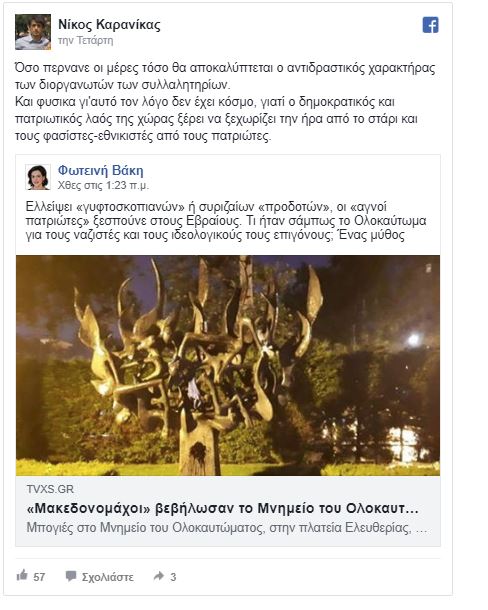Click the 'την Τετάρτη' post timestamp
Viewport: 488px width, 610px height.
[86, 40]
